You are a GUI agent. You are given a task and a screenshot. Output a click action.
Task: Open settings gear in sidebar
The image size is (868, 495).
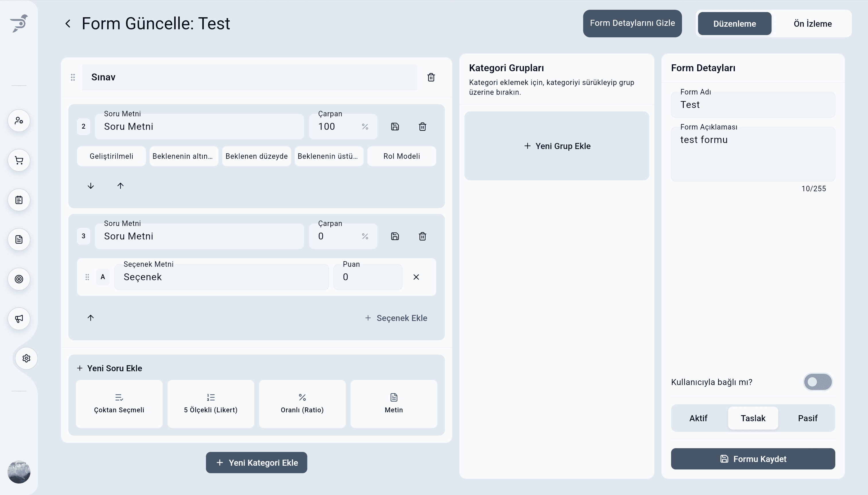[x=26, y=358]
